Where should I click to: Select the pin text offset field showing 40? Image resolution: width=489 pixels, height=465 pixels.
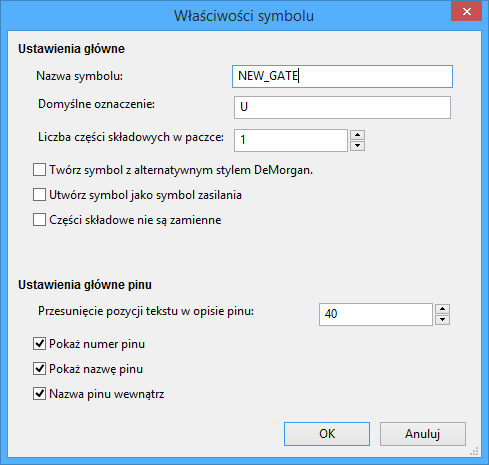coord(376,314)
